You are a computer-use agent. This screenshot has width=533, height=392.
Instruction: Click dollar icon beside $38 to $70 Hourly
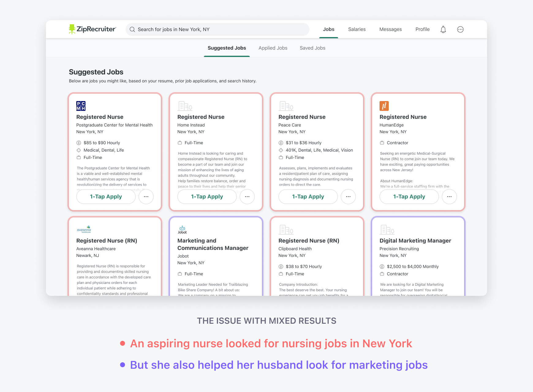[x=281, y=266]
